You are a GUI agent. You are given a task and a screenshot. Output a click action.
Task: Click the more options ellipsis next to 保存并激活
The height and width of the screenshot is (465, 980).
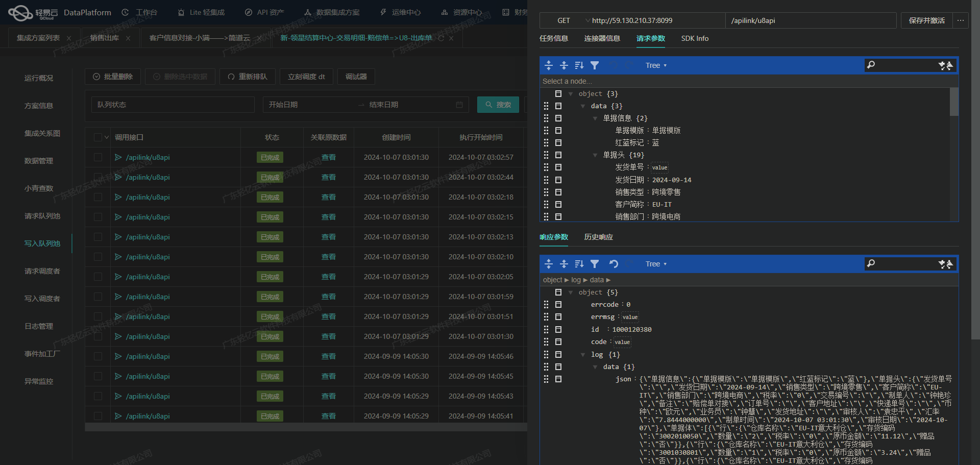pos(961,20)
